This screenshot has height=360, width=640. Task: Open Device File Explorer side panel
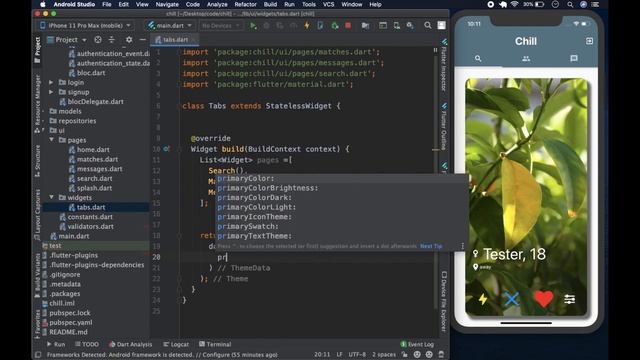coord(444,301)
